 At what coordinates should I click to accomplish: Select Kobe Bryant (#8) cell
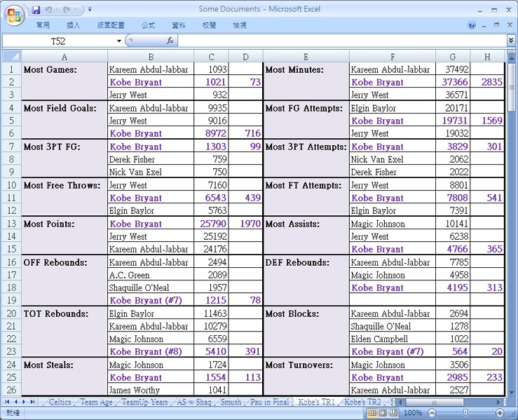click(151, 351)
